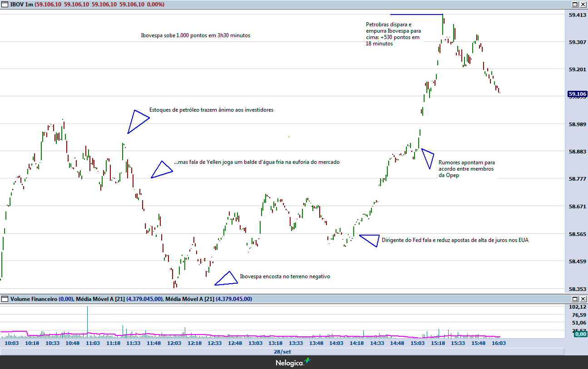Close the Volume Financeiro indicator panel
The image size is (588, 369).
[583, 299]
